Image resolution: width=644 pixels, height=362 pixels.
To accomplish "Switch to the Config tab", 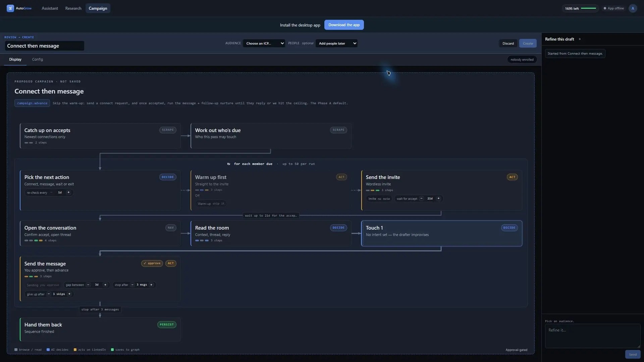I will point(38,60).
